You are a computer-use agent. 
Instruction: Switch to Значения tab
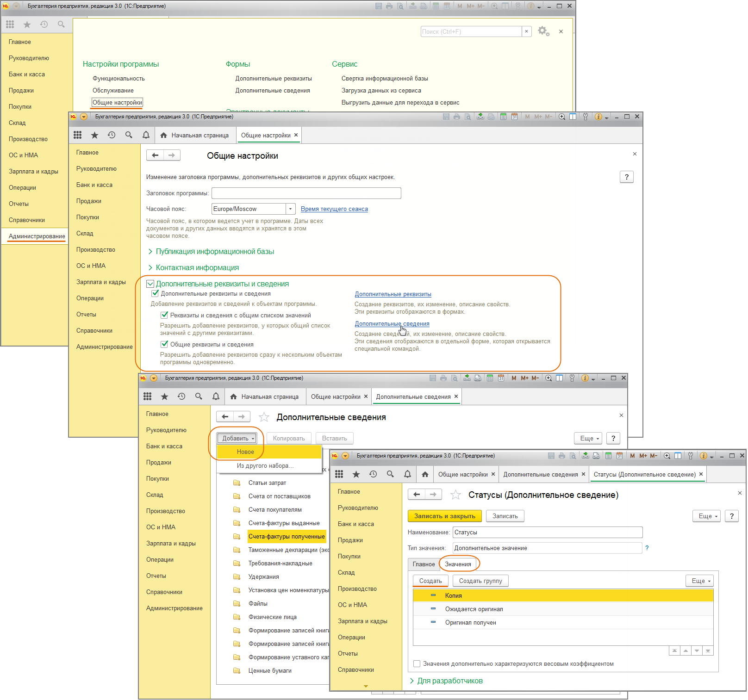point(458,564)
